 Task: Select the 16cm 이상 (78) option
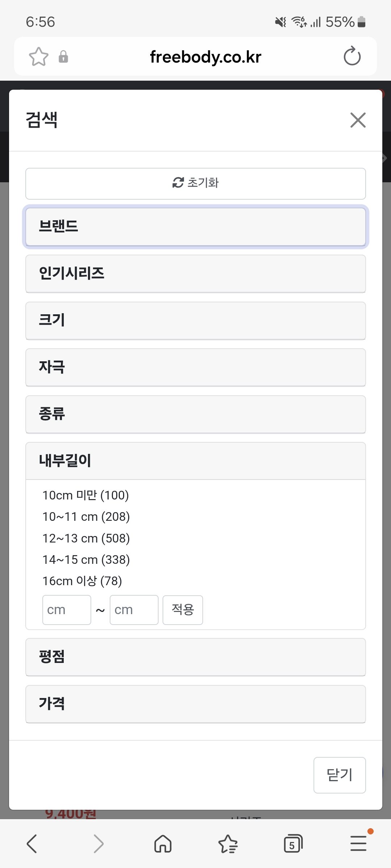pos(82,581)
